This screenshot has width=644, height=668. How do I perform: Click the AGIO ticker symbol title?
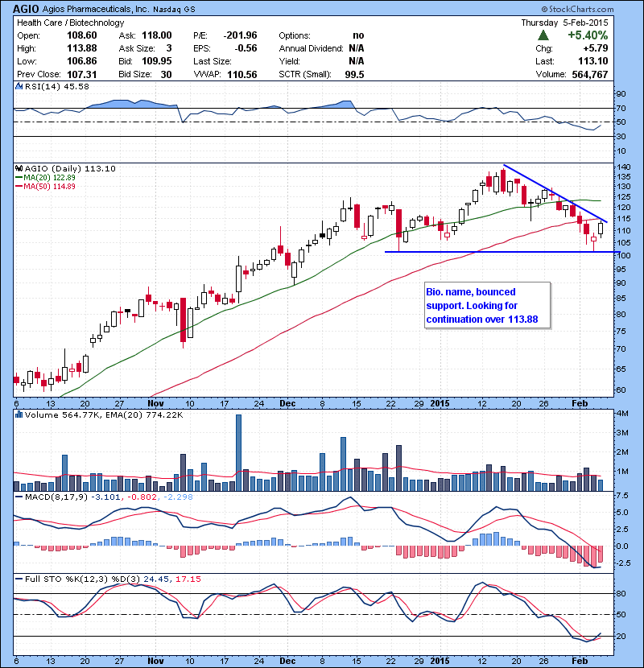(26, 9)
